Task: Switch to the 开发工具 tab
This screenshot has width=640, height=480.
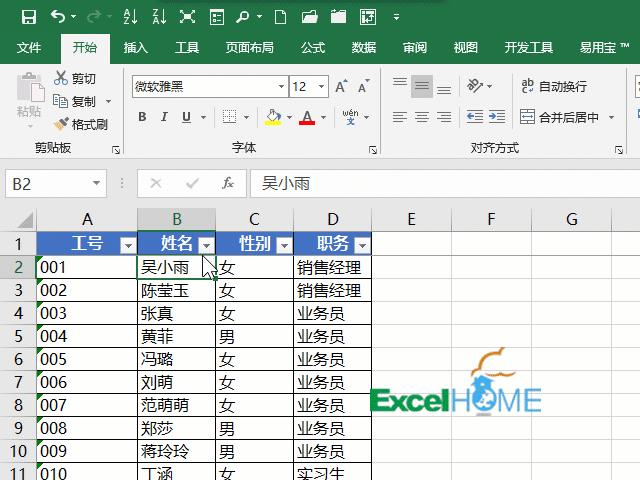Action: [529, 48]
